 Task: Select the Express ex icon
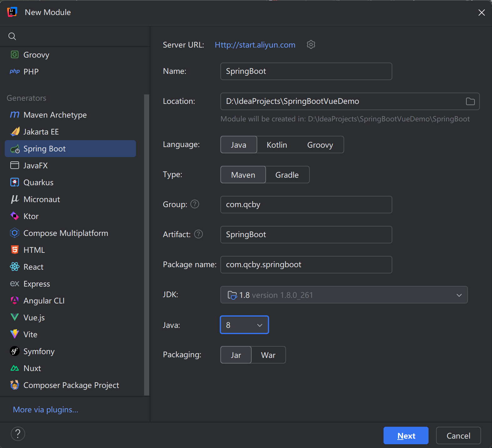15,284
